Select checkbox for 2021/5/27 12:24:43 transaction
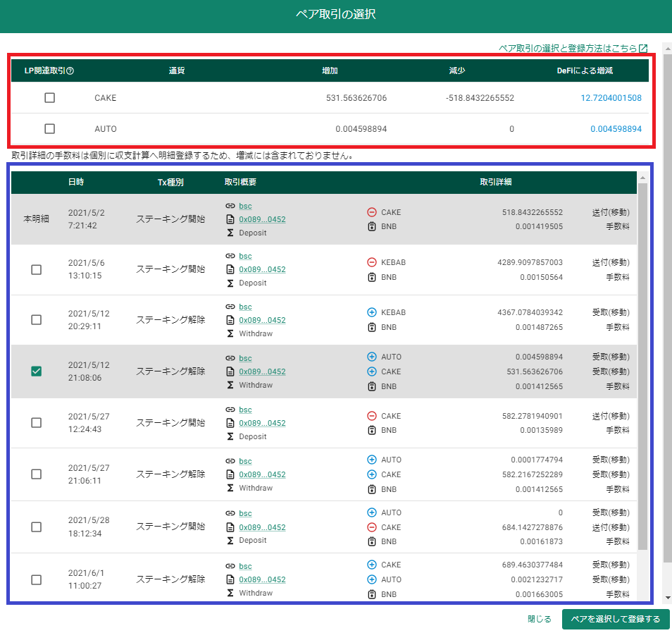Image resolution: width=672 pixels, height=633 pixels. [37, 423]
